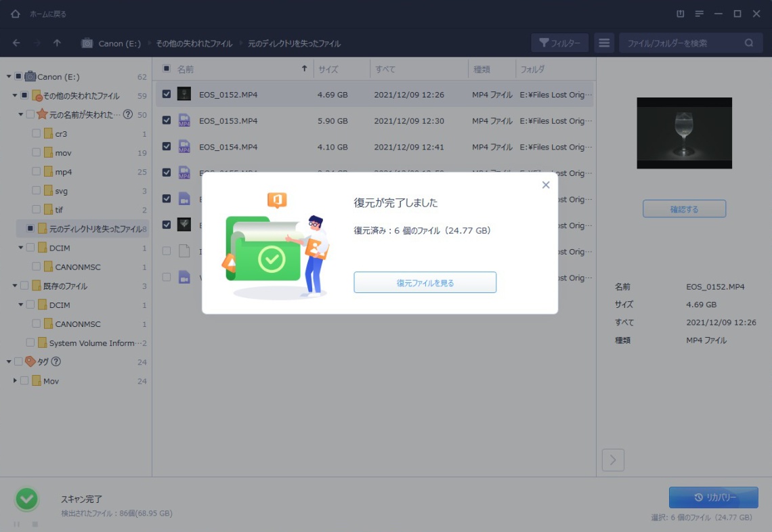The height and width of the screenshot is (532, 772).
Task: Click the star icon of 元の名前が失われた
Action: point(43,114)
